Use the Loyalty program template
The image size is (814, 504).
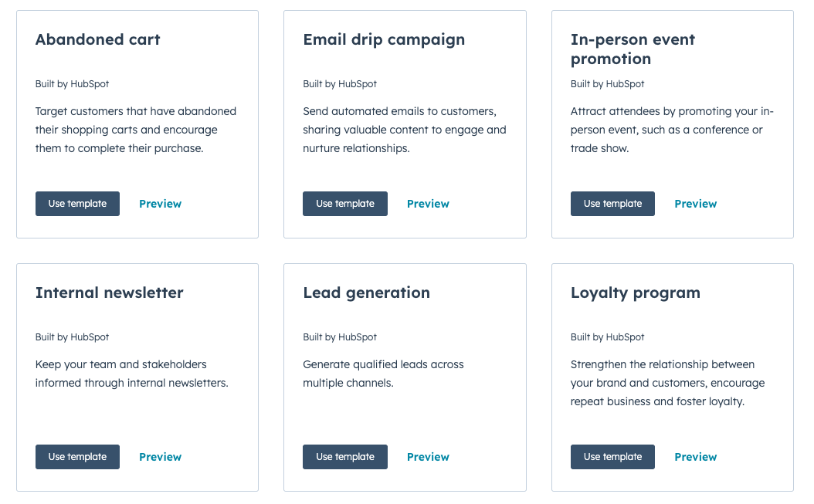(x=612, y=457)
